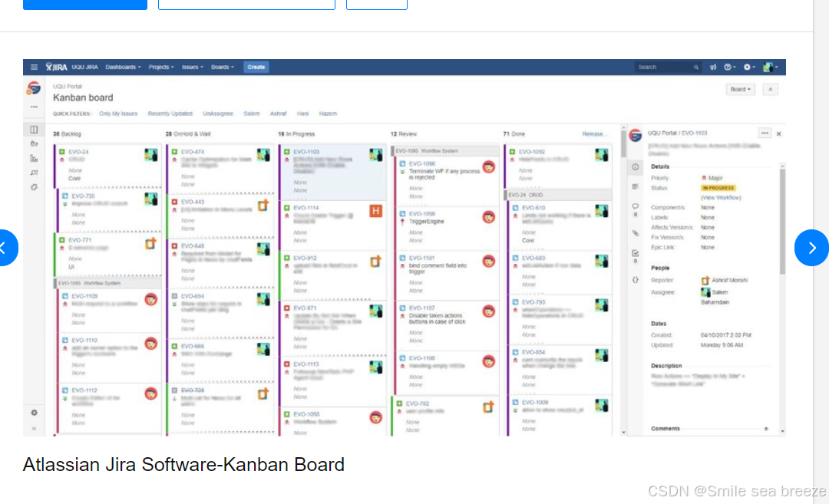Collapse header with the chevron-up button
This screenshot has width=829, height=504.
tap(771, 89)
